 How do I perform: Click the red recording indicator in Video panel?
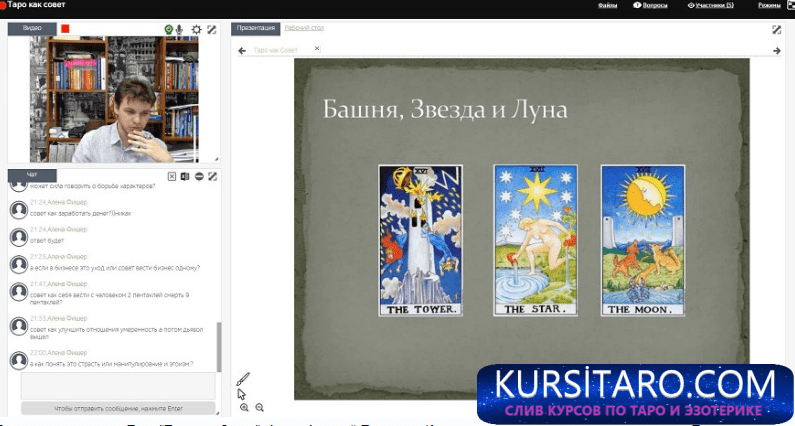coord(65,29)
